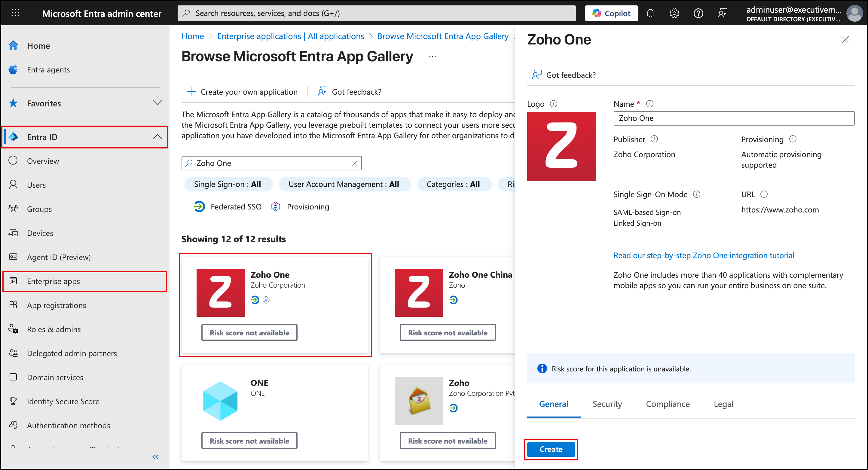The image size is (868, 470).
Task: Expand the Favorites section
Action: pyautogui.click(x=157, y=103)
